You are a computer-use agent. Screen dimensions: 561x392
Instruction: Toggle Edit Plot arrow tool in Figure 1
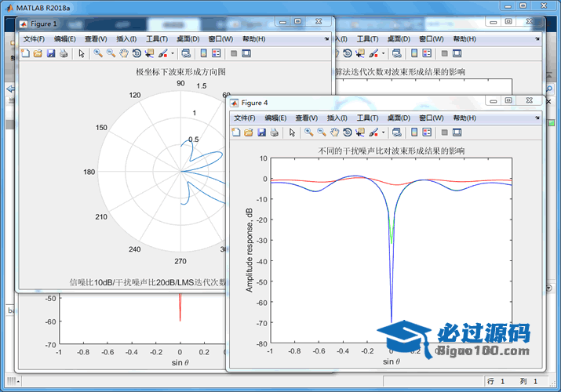pos(82,53)
